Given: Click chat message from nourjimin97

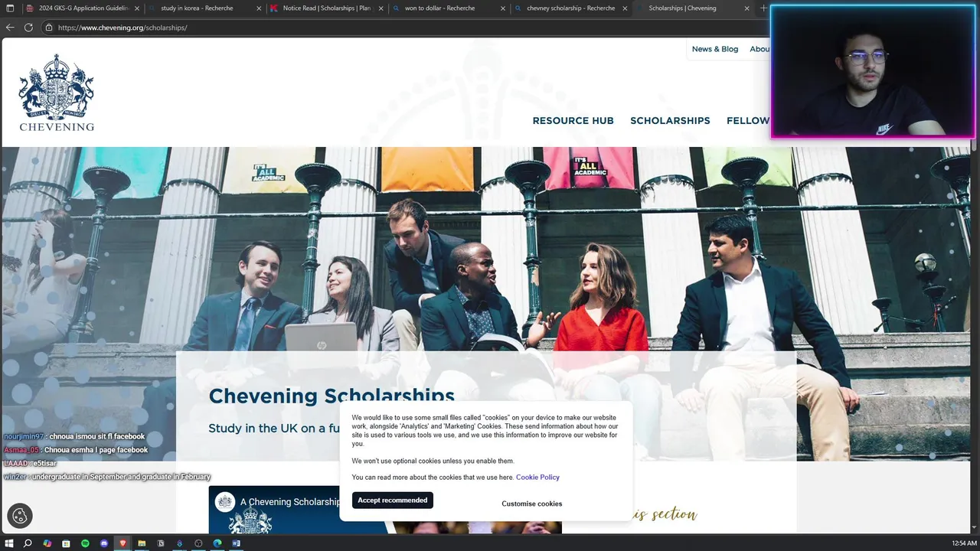Looking at the screenshot, I should 74,437.
